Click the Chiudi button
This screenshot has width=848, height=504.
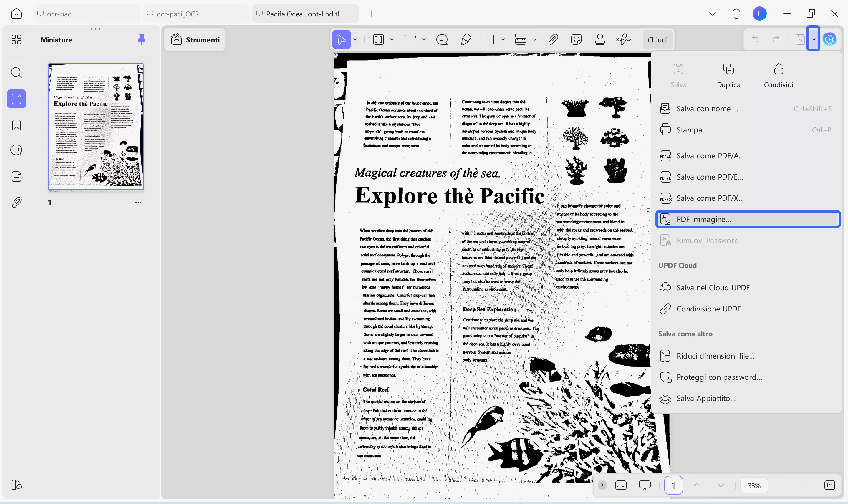click(657, 39)
